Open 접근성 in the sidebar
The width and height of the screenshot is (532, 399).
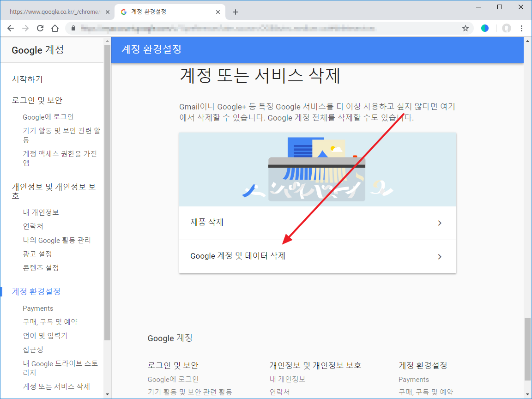(x=33, y=350)
